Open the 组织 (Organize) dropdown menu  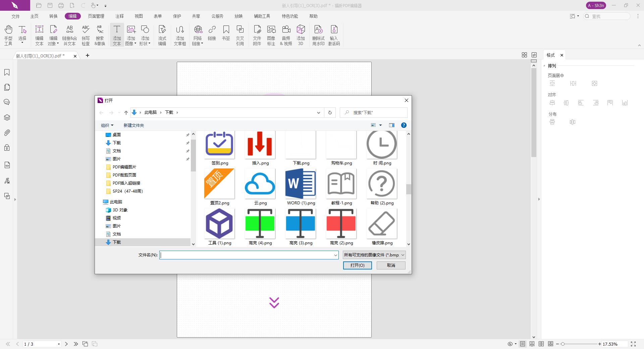pyautogui.click(x=107, y=125)
